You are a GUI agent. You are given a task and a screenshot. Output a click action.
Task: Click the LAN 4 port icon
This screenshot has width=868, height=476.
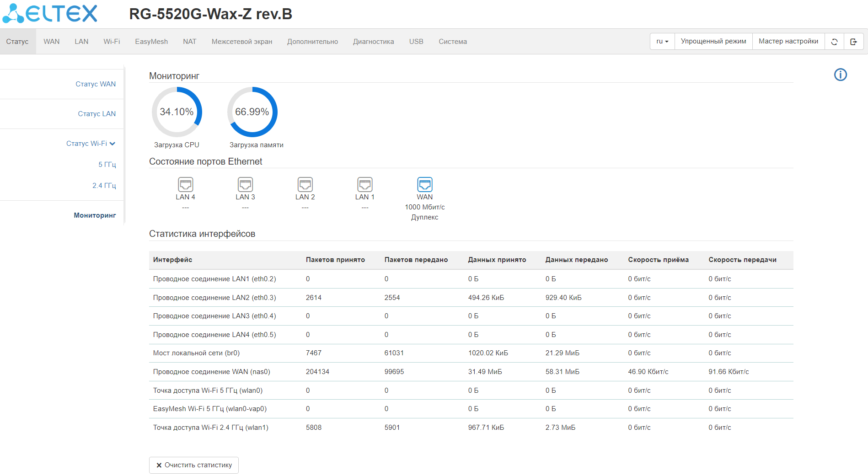(x=185, y=184)
